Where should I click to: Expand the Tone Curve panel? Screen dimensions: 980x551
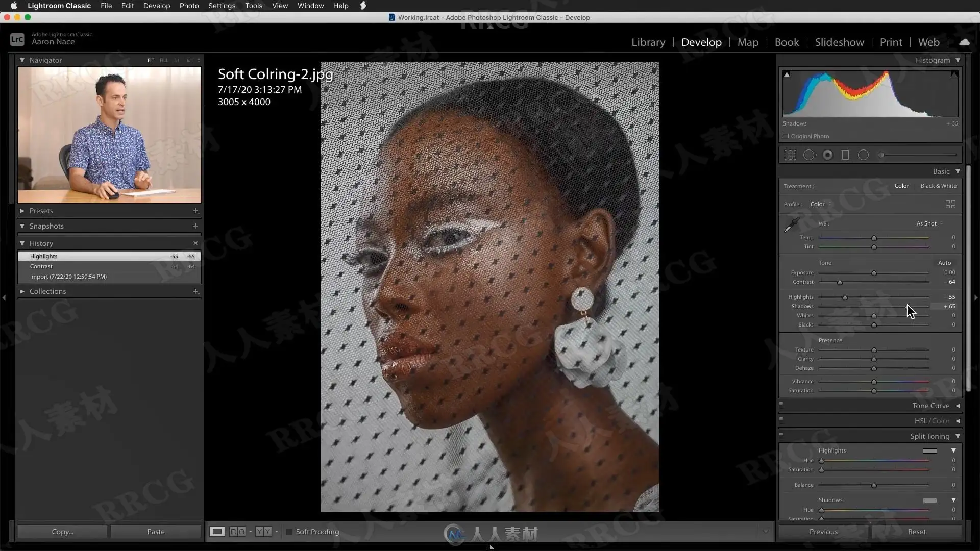click(958, 406)
